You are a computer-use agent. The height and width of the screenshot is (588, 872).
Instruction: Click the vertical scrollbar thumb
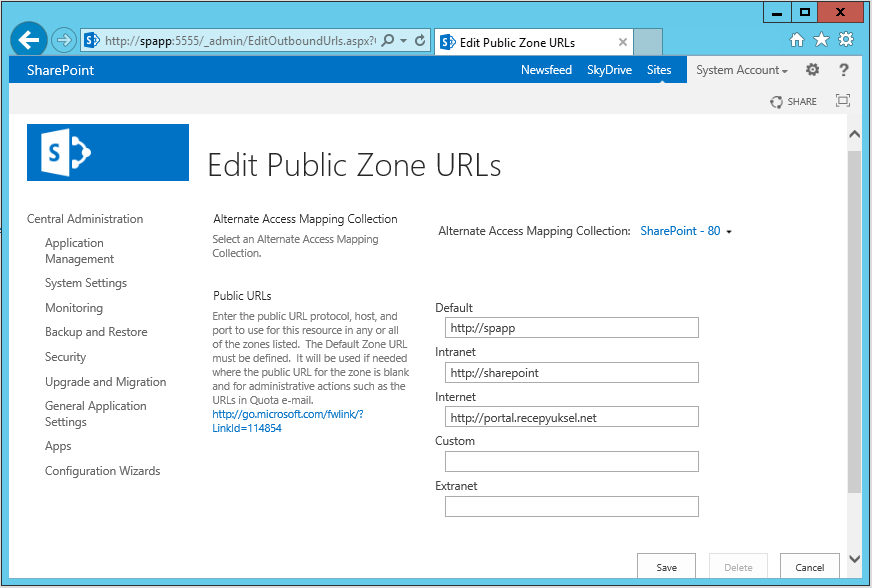click(854, 322)
